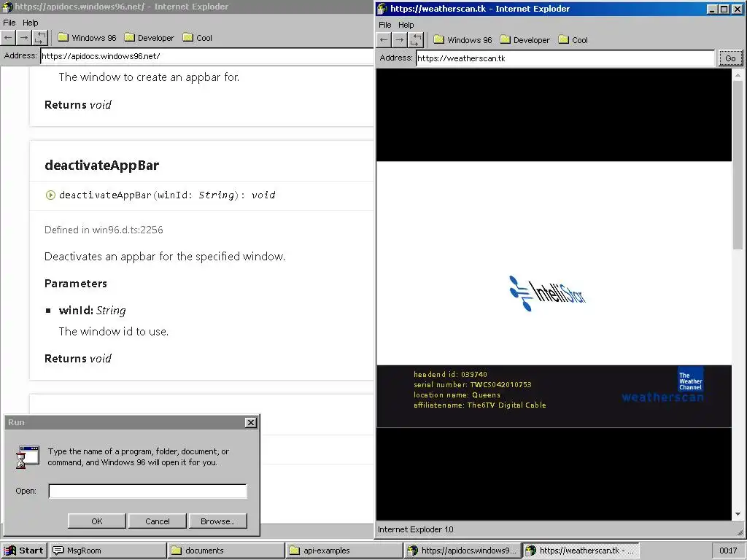
Task: Click the 'The window id to use.' description
Action: pyautogui.click(x=113, y=332)
